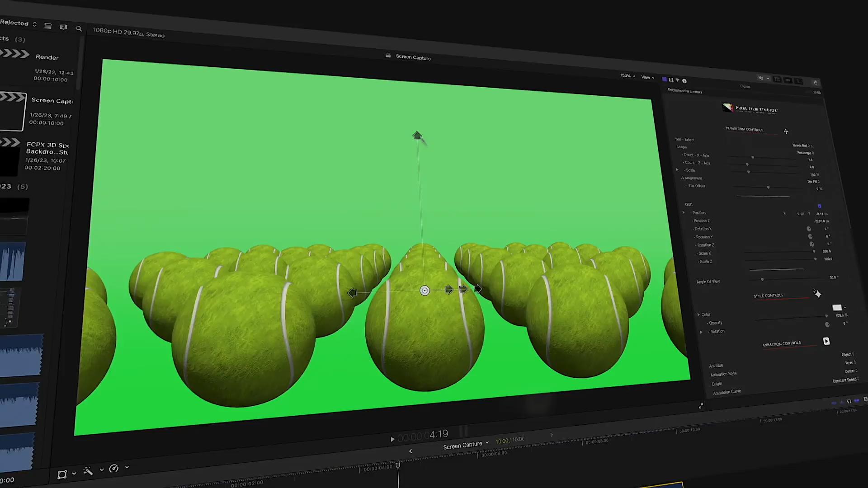This screenshot has height=488, width=868.
Task: Open the Constant Speed curve dropdown
Action: tap(846, 380)
